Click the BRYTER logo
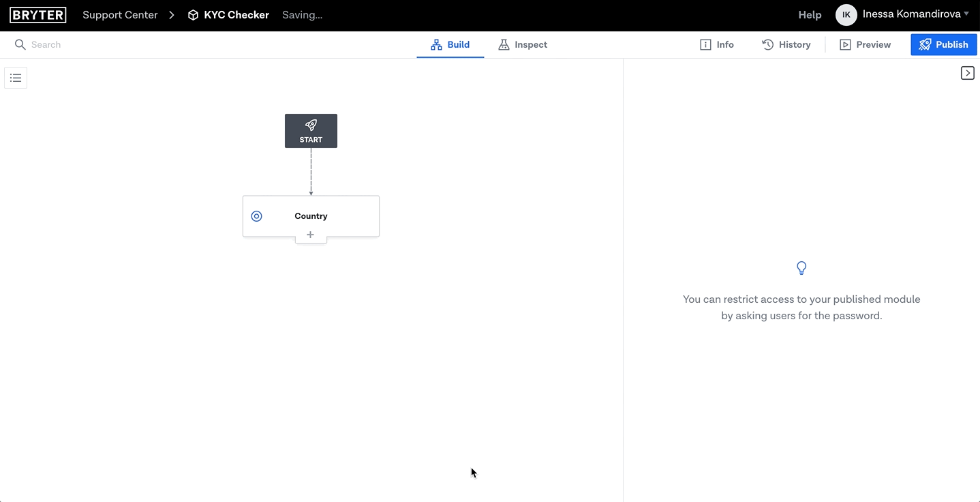980x502 pixels. 38,15
